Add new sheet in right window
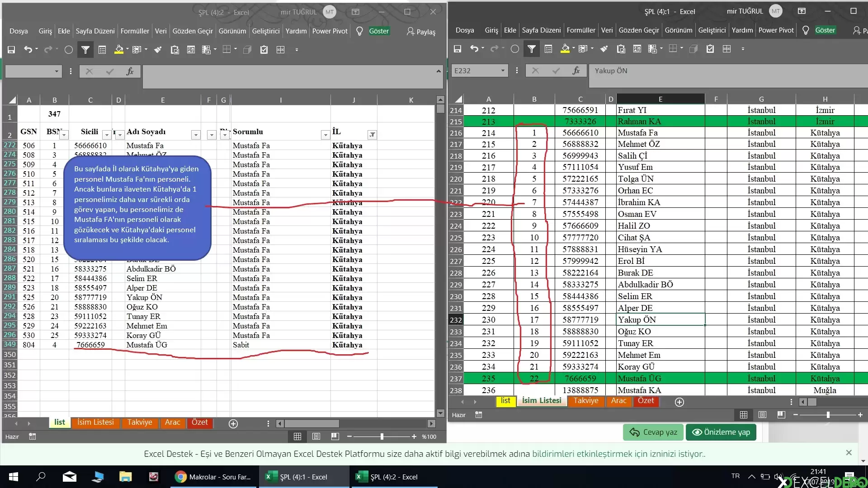Viewport: 868px width, 488px height. point(679,402)
